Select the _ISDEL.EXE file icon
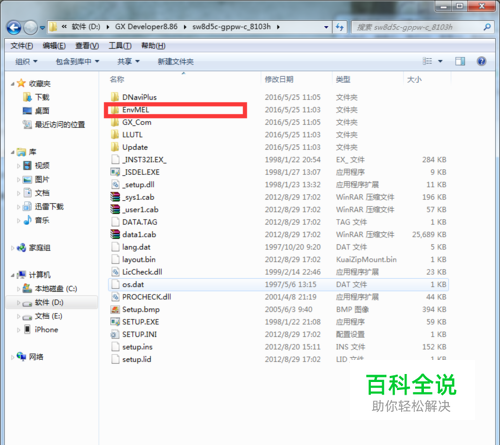This screenshot has width=500, height=445. click(115, 172)
